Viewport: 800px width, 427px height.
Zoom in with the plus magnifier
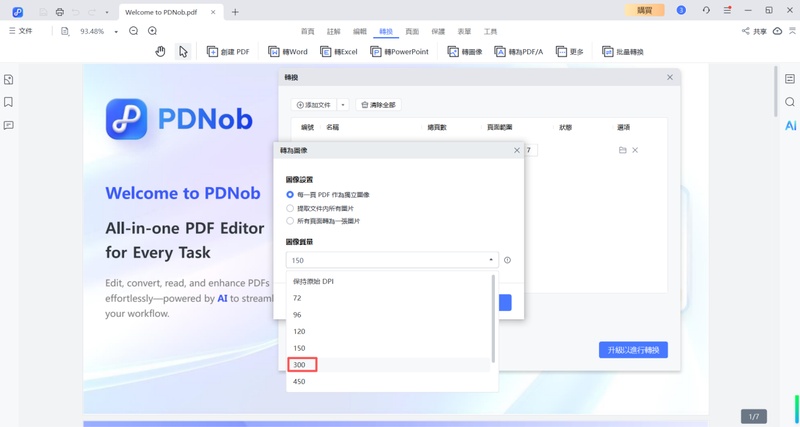click(x=152, y=31)
